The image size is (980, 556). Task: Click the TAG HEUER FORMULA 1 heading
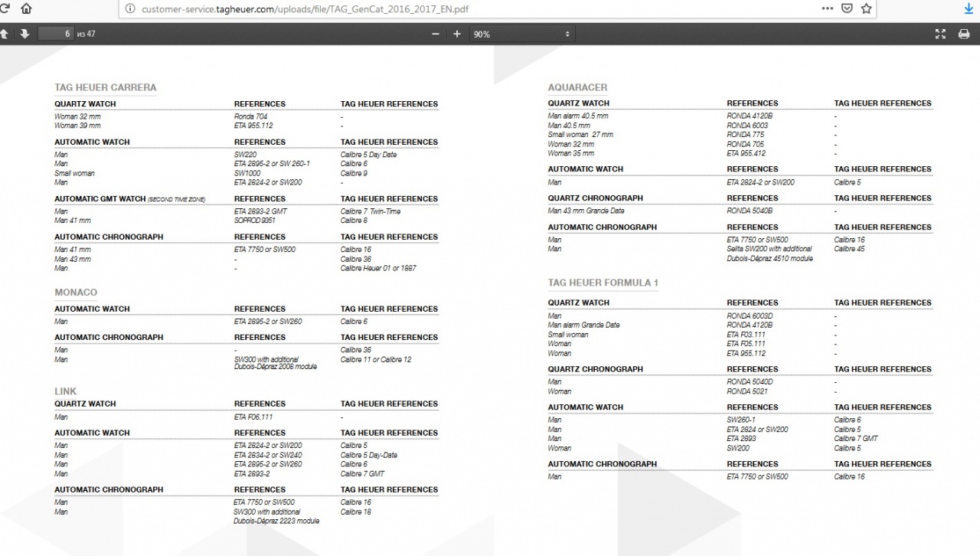[x=603, y=283]
